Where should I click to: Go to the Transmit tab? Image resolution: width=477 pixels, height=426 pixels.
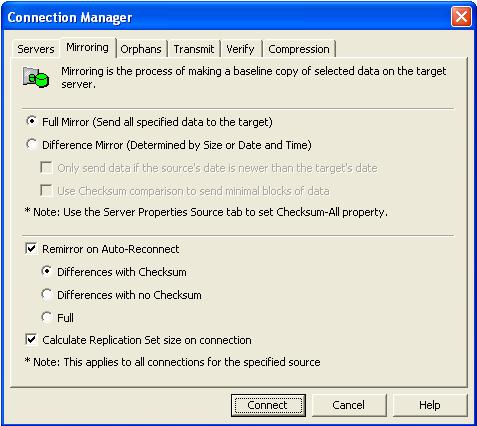click(x=194, y=49)
